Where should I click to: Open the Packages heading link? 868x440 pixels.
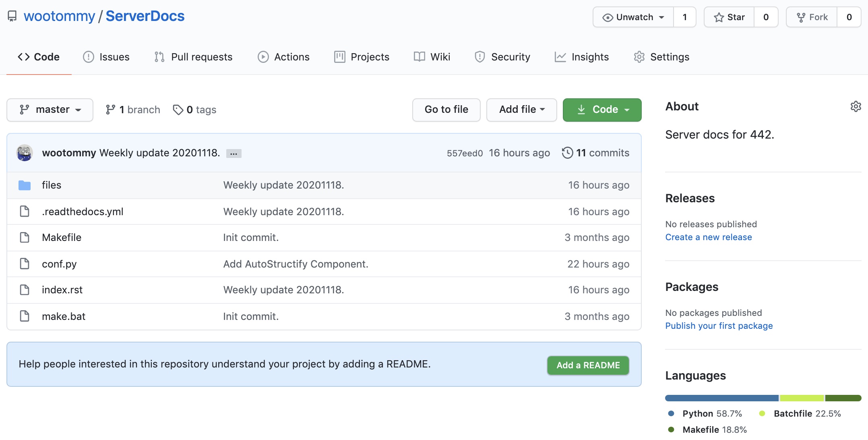[692, 287]
